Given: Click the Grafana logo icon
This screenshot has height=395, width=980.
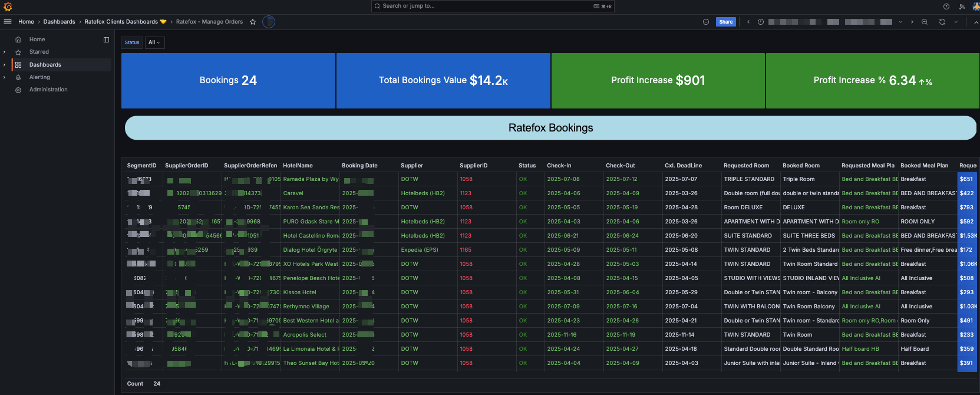Looking at the screenshot, I should (x=8, y=6).
